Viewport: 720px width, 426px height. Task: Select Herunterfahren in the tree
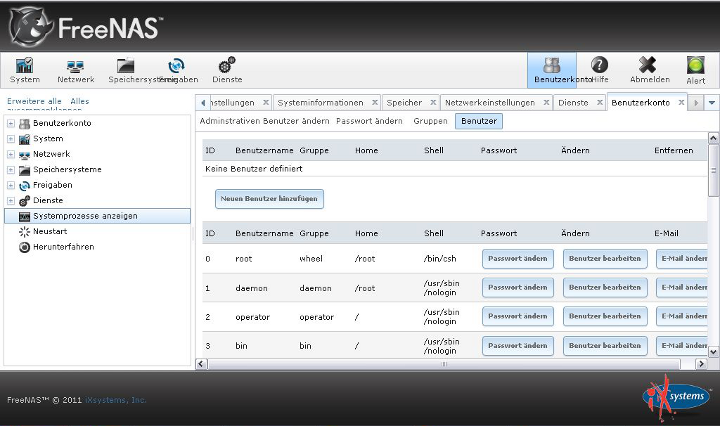coord(63,247)
